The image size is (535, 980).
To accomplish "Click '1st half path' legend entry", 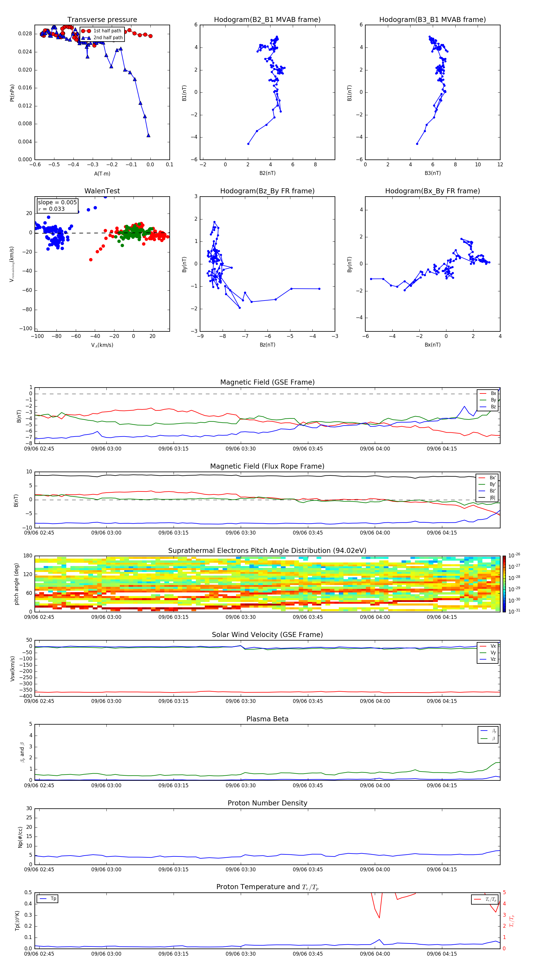I will [x=102, y=31].
